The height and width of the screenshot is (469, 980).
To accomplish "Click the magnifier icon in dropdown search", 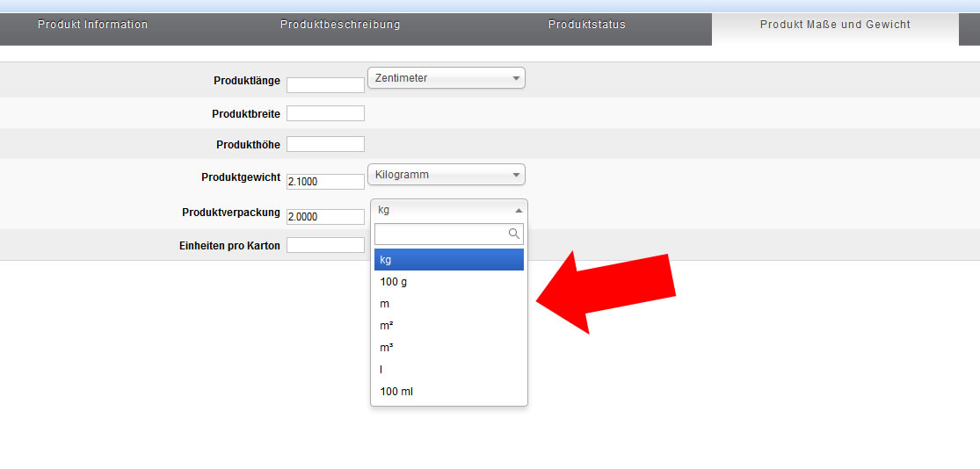I will coord(514,234).
